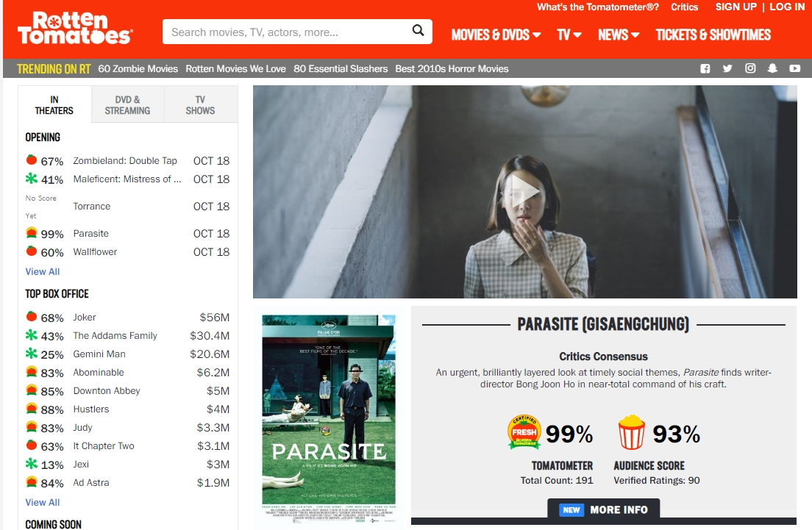Switch to the DVD & Streaming tab
Screen dimensions: 812x530
click(x=127, y=104)
